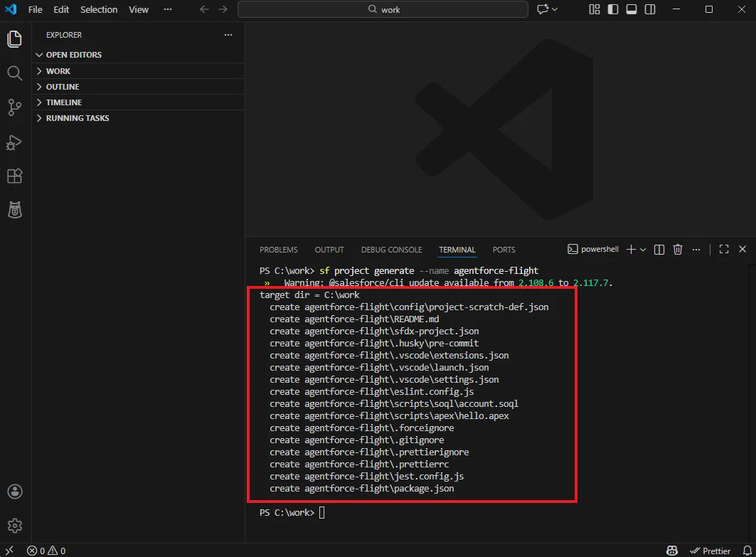Image resolution: width=756 pixels, height=557 pixels.
Task: Open the customize layout icon
Action: pyautogui.click(x=595, y=9)
